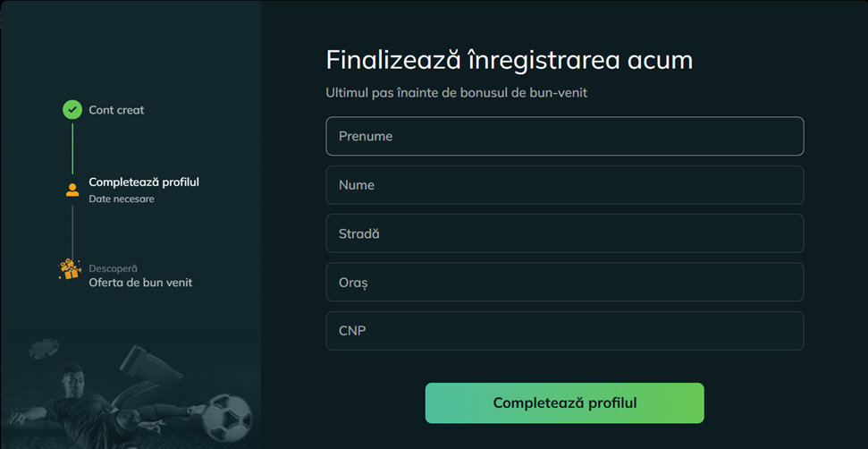Focus the Prenume input field

pyautogui.click(x=564, y=137)
